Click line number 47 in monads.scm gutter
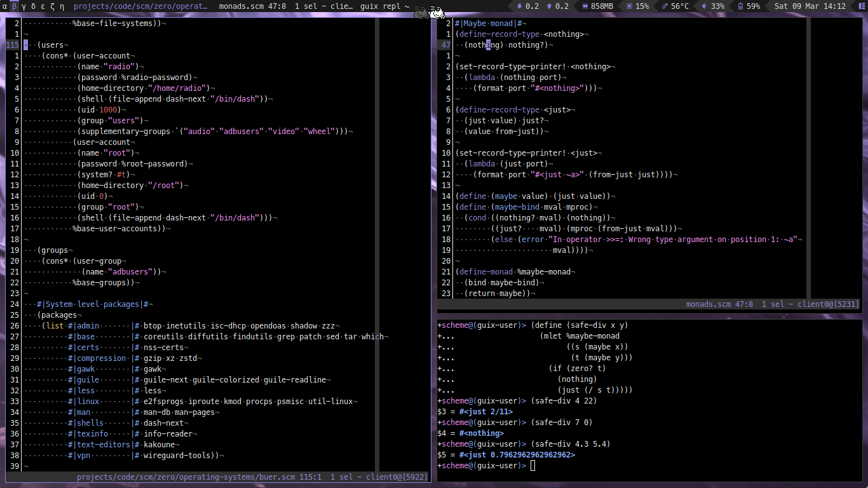The height and width of the screenshot is (488, 868). tap(446, 45)
